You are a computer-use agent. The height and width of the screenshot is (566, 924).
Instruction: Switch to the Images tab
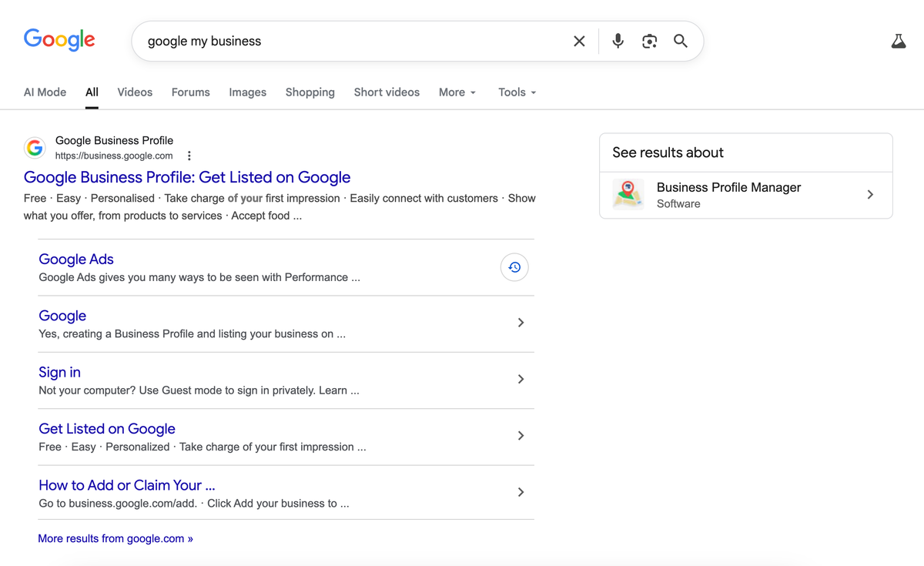click(247, 92)
